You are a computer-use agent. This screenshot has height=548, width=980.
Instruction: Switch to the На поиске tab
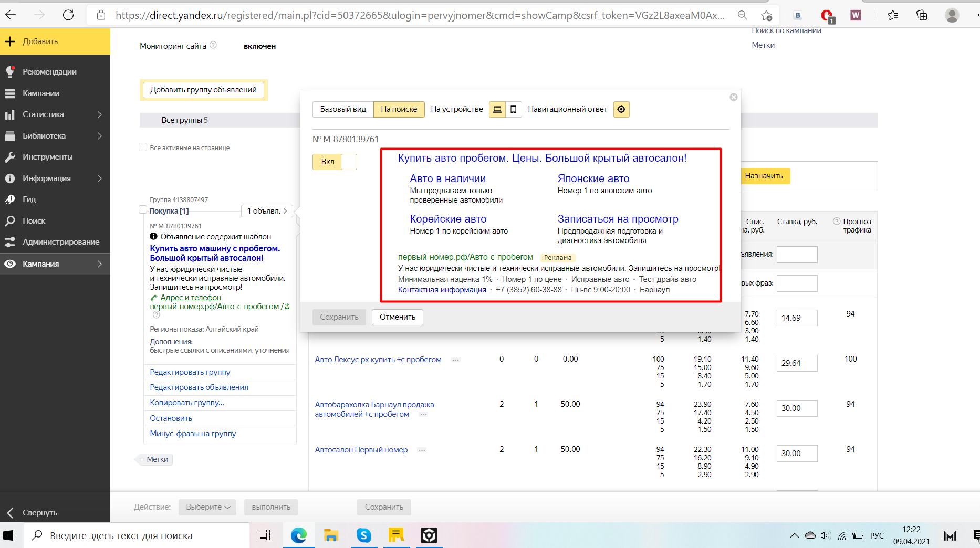[399, 109]
